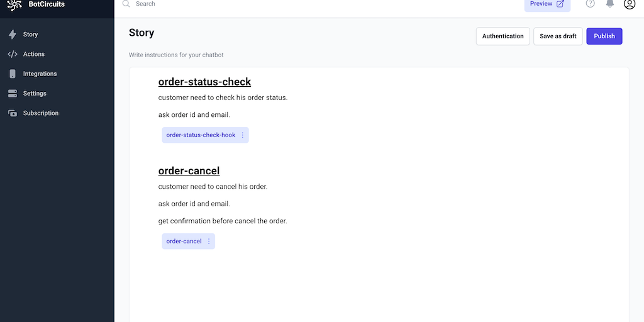Open the Authentication button
This screenshot has width=644, height=322.
(x=502, y=36)
